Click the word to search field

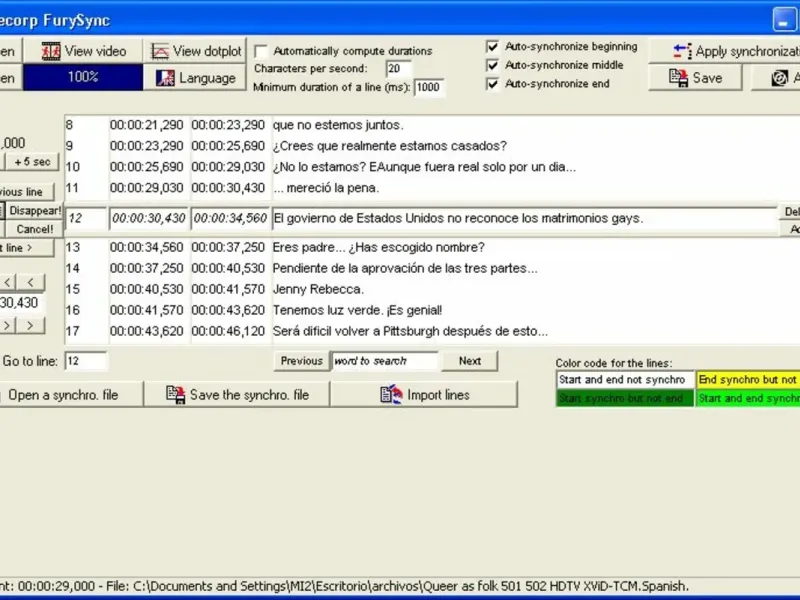(385, 361)
